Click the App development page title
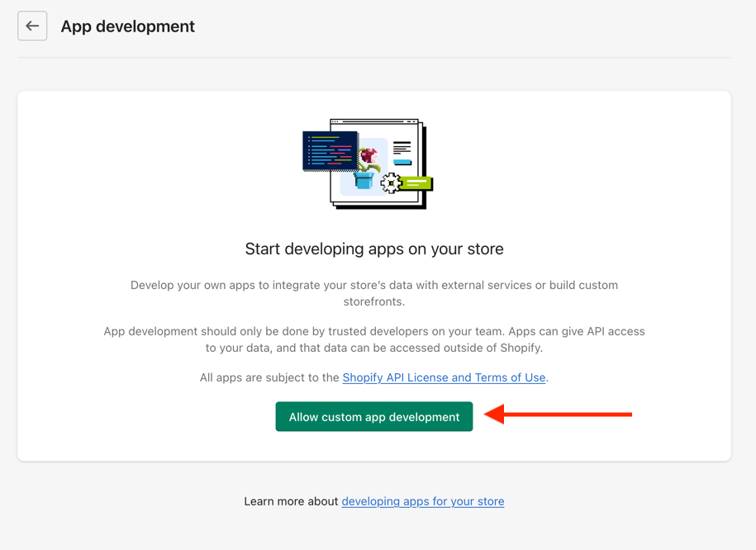This screenshot has height=550, width=756. (x=128, y=26)
